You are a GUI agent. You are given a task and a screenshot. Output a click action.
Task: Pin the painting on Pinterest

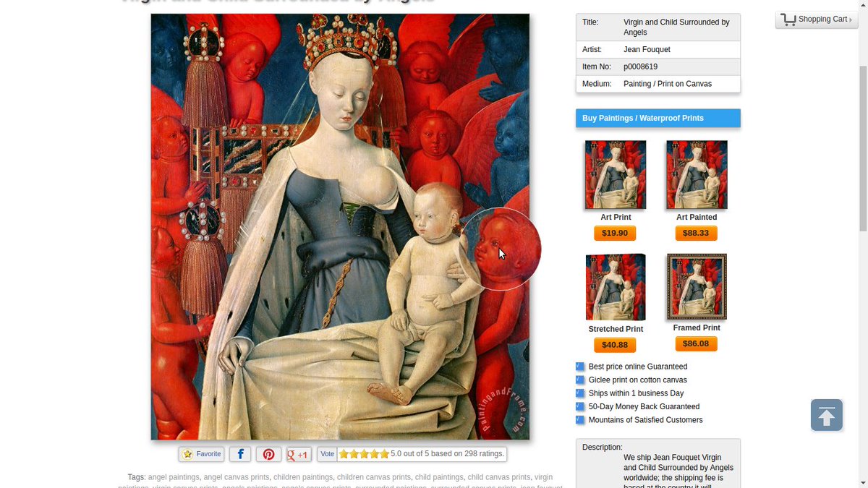pyautogui.click(x=268, y=454)
